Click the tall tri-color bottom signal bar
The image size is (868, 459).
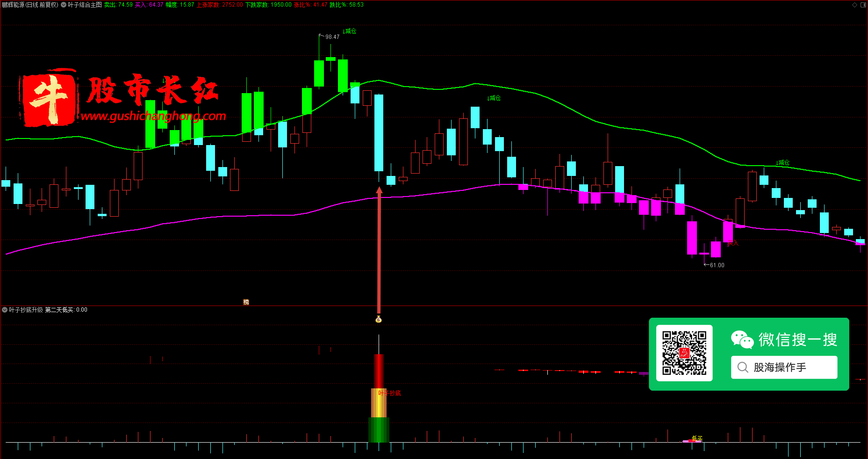click(x=379, y=398)
